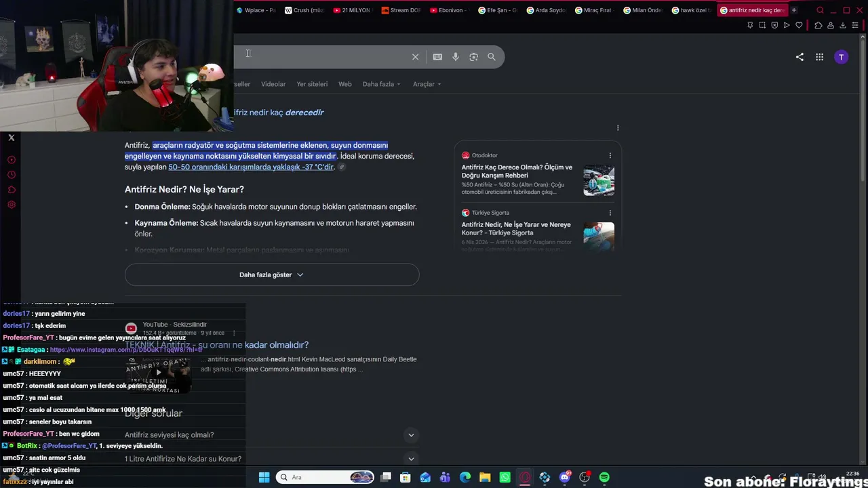Viewport: 868px width, 488px height.
Task: Switch to the "Wplace" browser tab
Action: pos(256,10)
